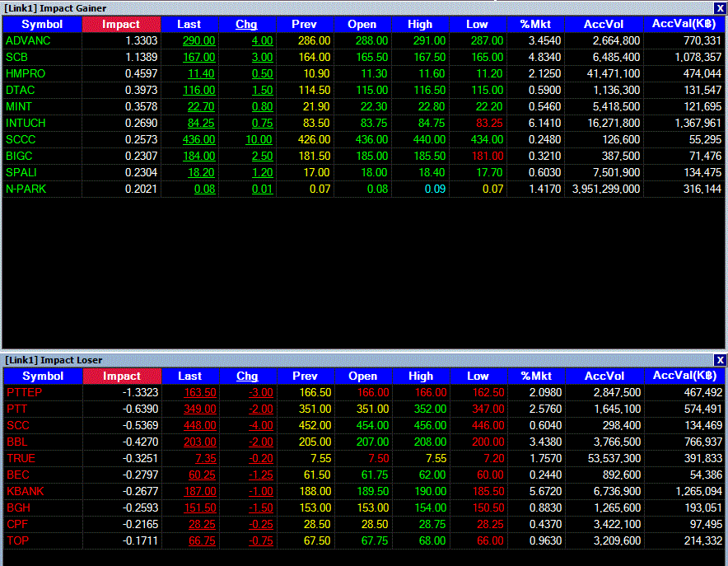Click Chg header in Impact Loser

tap(247, 376)
